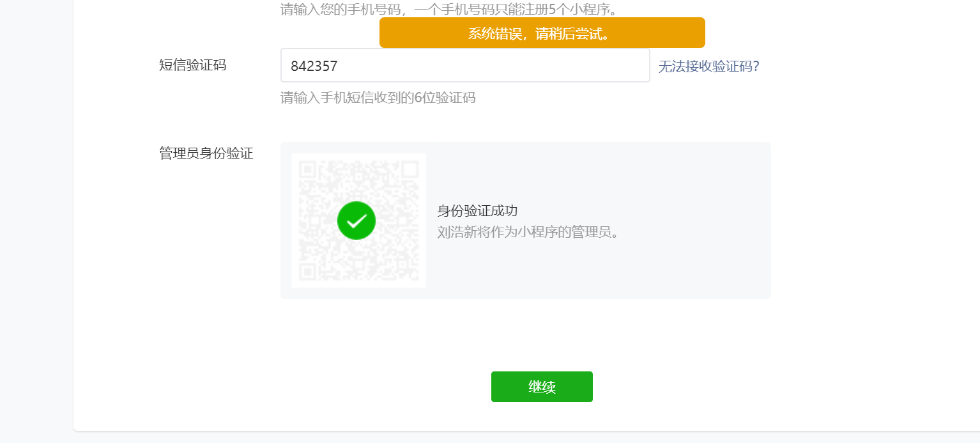Click the 请输入手机短信收到的6位验证码 hint

click(378, 98)
